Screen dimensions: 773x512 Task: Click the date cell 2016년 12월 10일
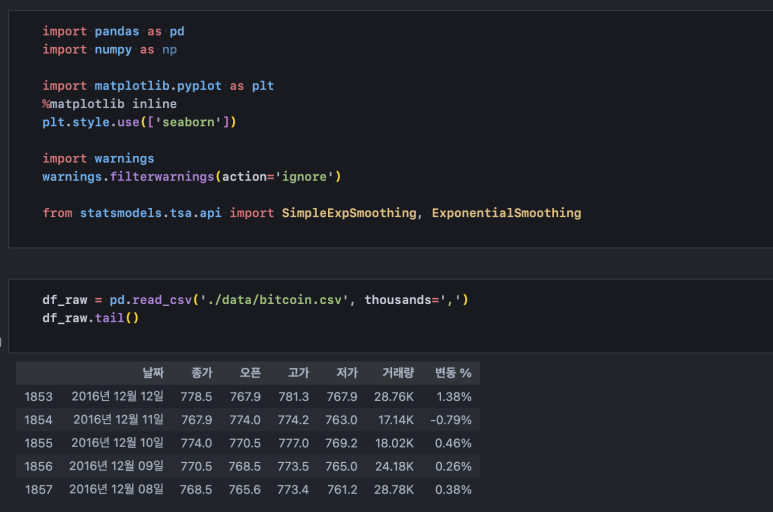(x=117, y=443)
